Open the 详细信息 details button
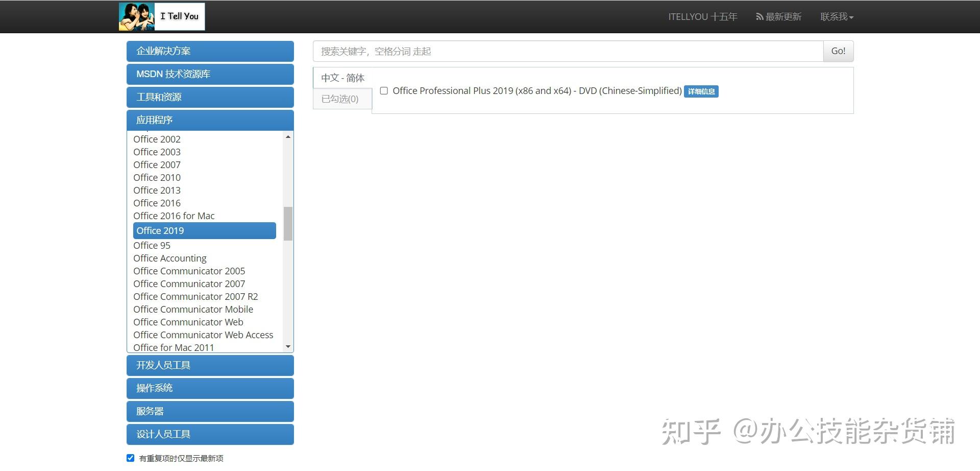The height and width of the screenshot is (471, 980). coord(701,91)
